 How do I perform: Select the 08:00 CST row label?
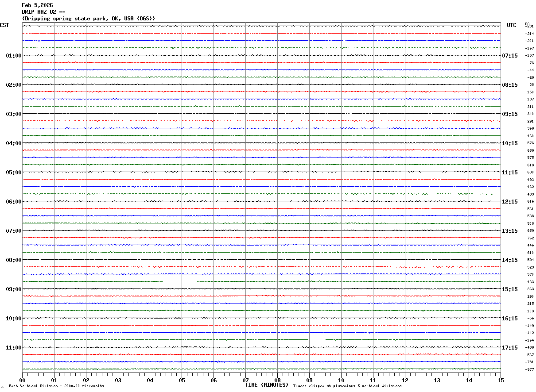14,260
